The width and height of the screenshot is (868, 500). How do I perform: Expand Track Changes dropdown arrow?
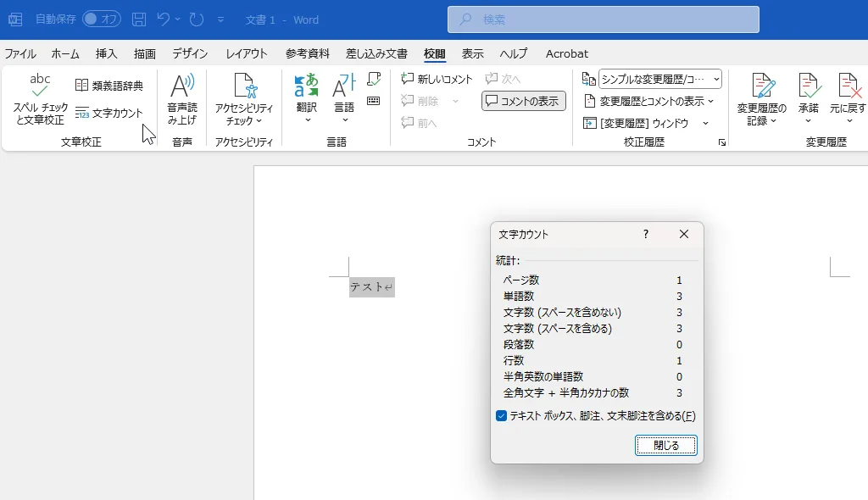coord(773,120)
